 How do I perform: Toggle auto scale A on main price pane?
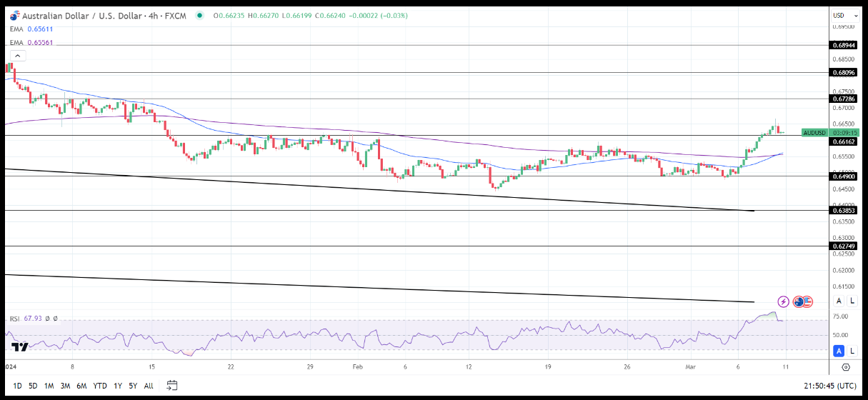(839, 301)
